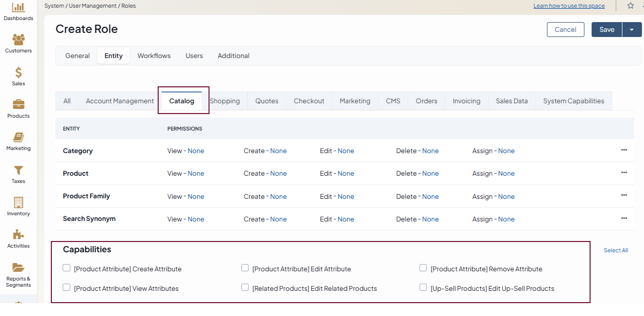The width and height of the screenshot is (644, 316).
Task: Open the Inventory building icon
Action: 18,203
